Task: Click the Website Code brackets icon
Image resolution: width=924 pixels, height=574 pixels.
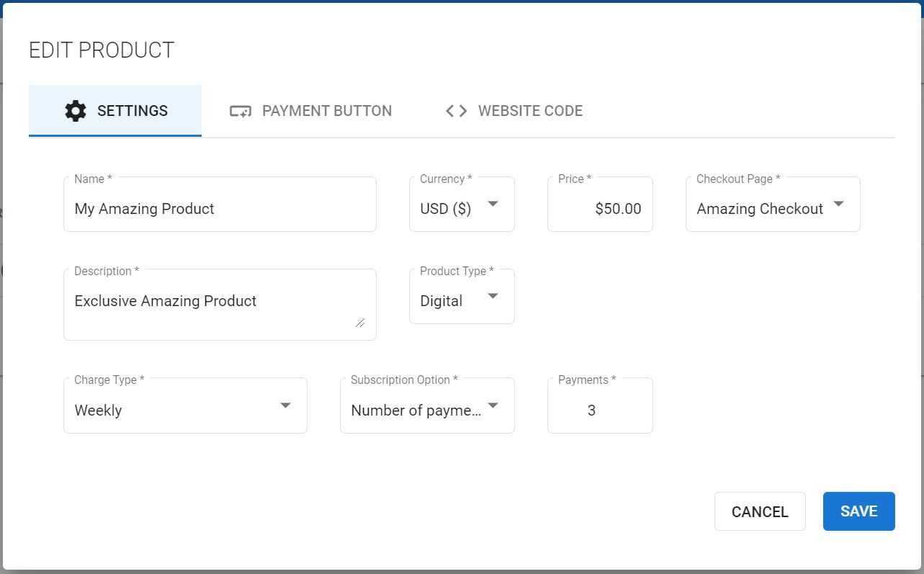Action: click(x=457, y=111)
